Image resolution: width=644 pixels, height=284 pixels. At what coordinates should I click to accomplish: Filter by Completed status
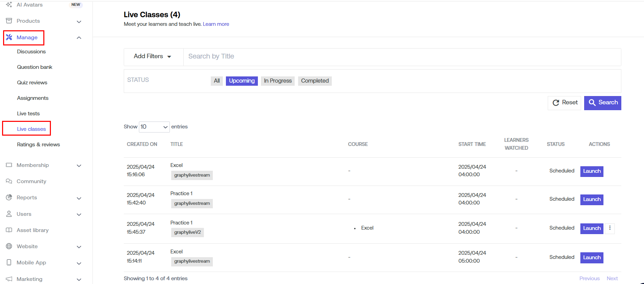(x=315, y=81)
